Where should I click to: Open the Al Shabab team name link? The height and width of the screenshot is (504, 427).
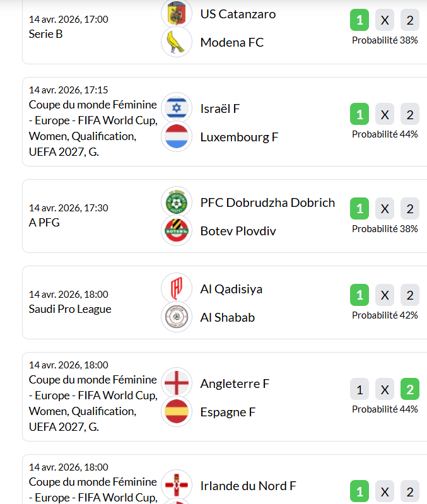coord(228,317)
